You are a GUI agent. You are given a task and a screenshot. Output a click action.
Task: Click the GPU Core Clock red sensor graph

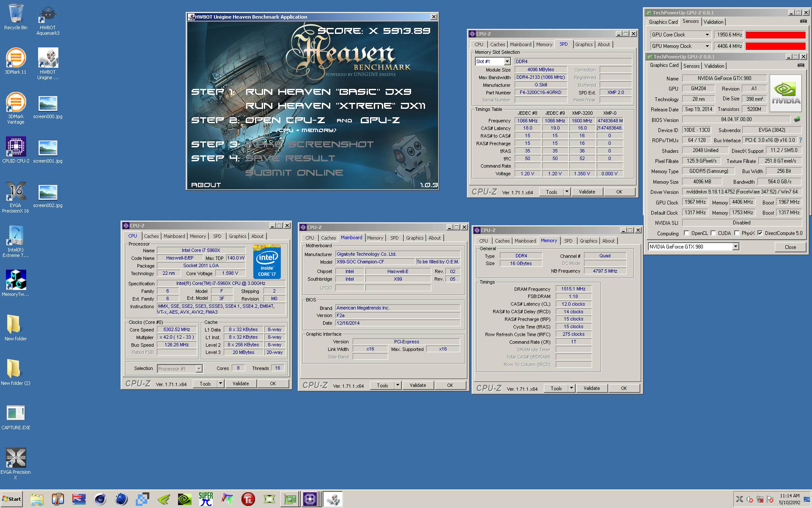click(775, 35)
